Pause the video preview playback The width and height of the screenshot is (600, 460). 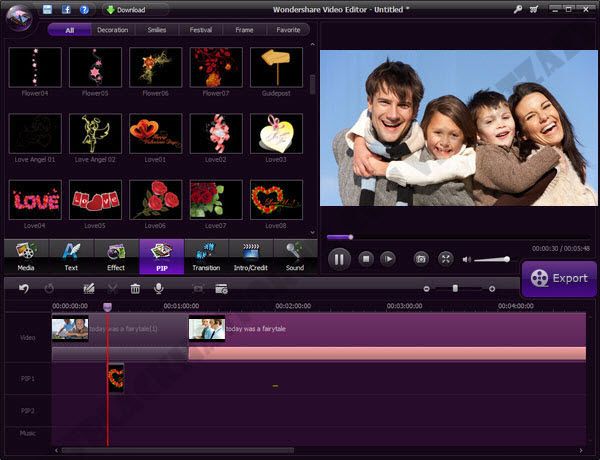click(x=339, y=259)
